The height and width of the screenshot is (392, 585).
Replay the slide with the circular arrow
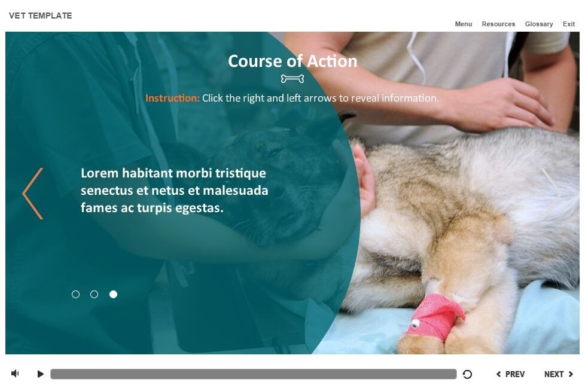467,374
